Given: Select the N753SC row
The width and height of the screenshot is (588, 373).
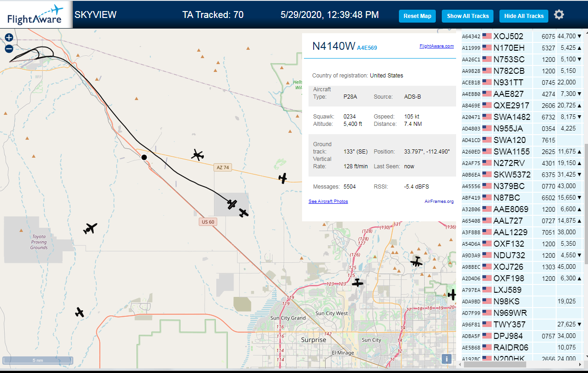Looking at the screenshot, I should coord(522,59).
